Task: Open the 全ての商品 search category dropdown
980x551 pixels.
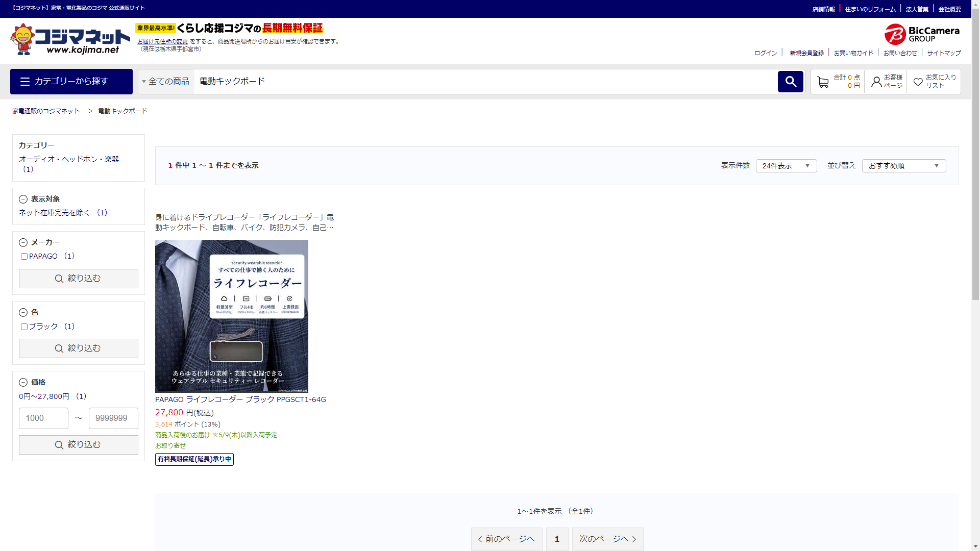Action: point(166,82)
